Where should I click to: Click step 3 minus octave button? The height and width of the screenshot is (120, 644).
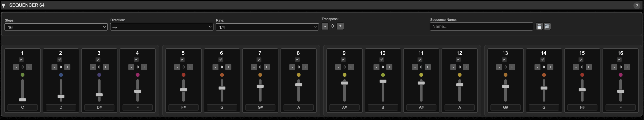point(93,67)
